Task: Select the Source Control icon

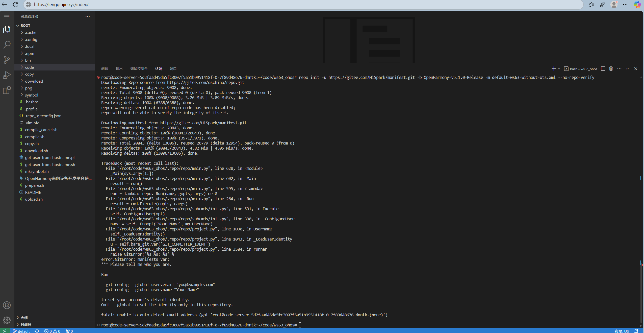Action: click(7, 60)
